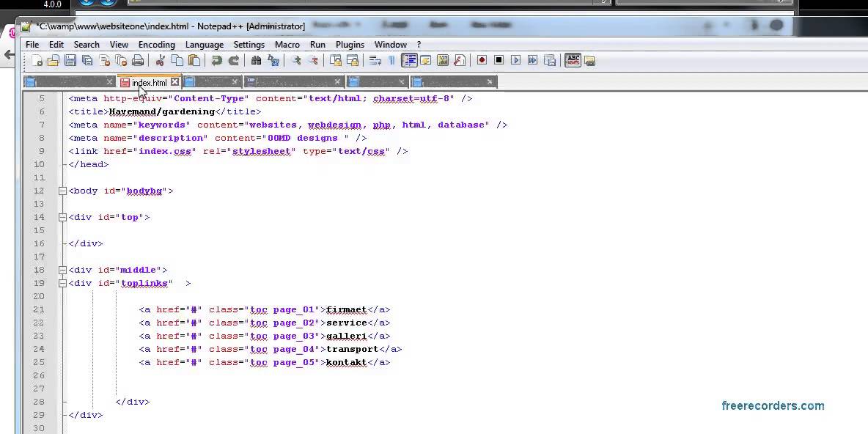Collapse the div top fold on line 14

pos(63,217)
